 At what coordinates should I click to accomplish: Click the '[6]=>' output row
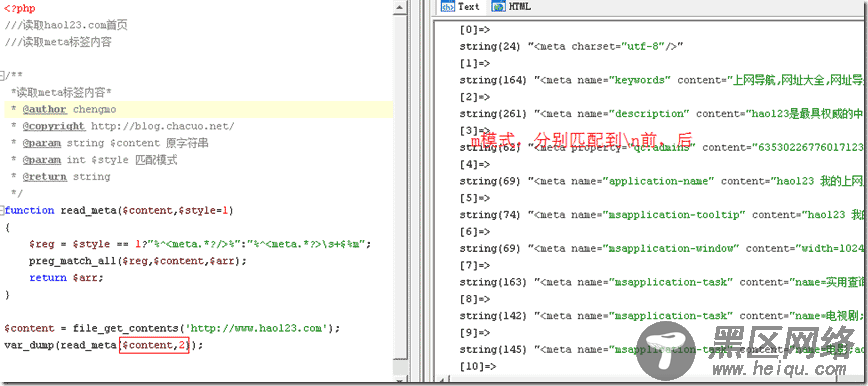[475, 231]
